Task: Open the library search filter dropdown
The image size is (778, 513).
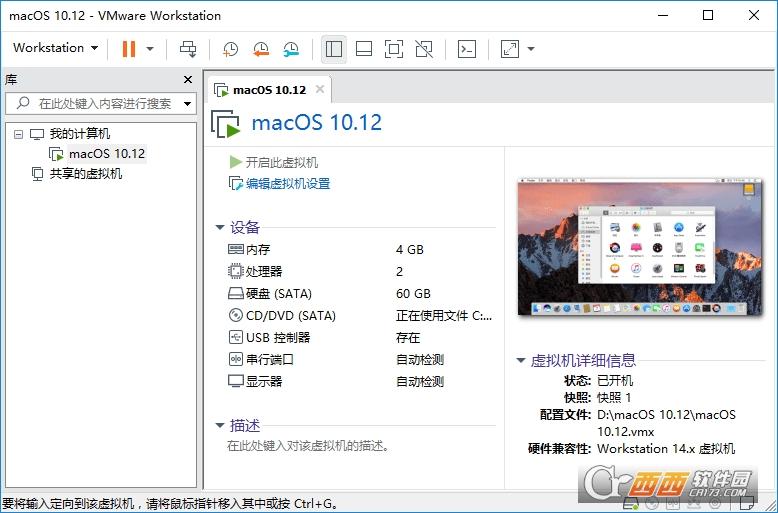Action: 187,104
